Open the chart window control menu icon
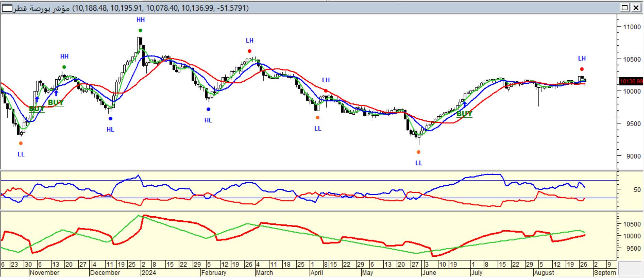The width and height of the screenshot is (644, 278). (7, 8)
